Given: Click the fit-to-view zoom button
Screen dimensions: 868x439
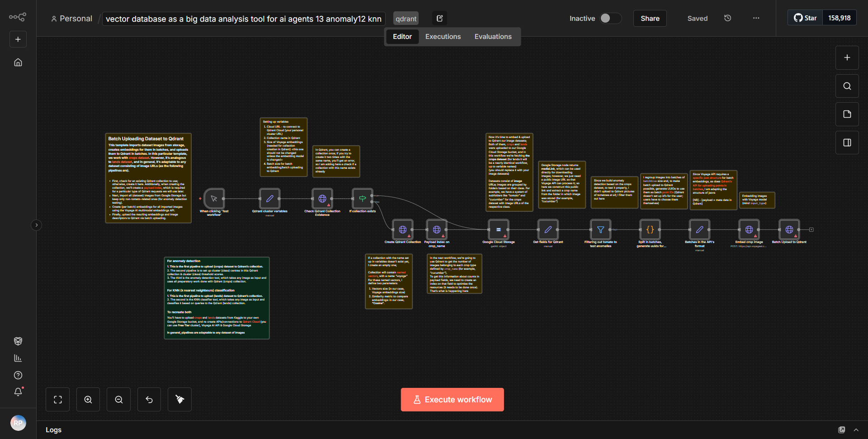Looking at the screenshot, I should point(58,400).
